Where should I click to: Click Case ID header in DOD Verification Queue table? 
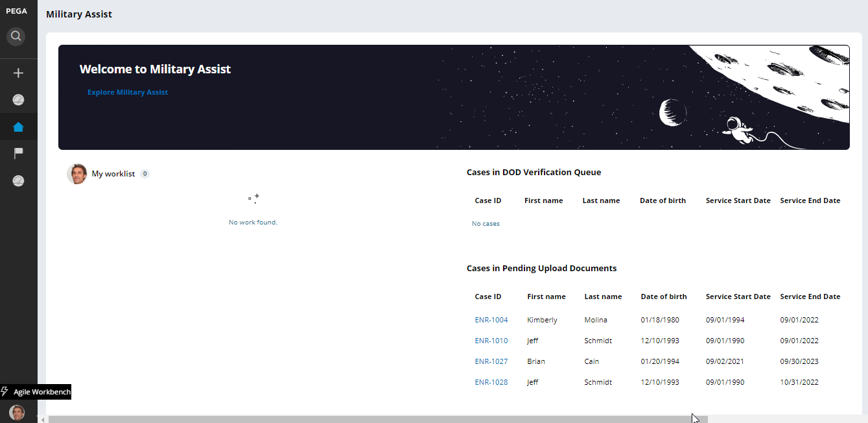tap(488, 200)
